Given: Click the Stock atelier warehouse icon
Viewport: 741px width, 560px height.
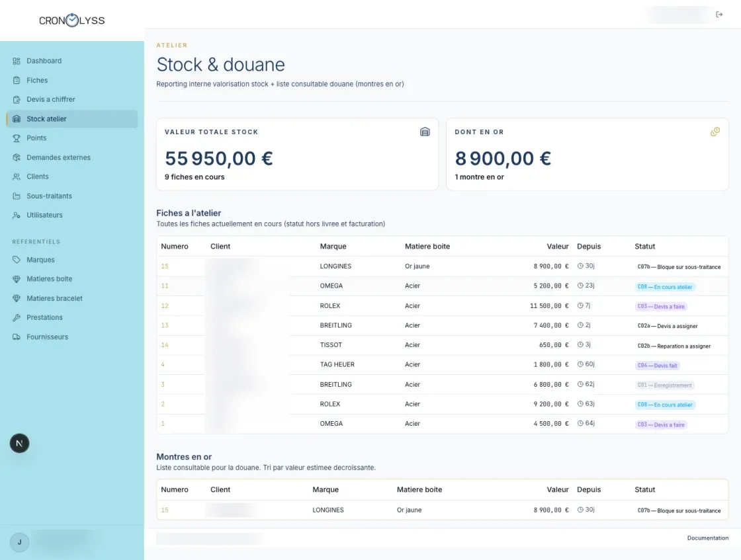Looking at the screenshot, I should coord(17,119).
